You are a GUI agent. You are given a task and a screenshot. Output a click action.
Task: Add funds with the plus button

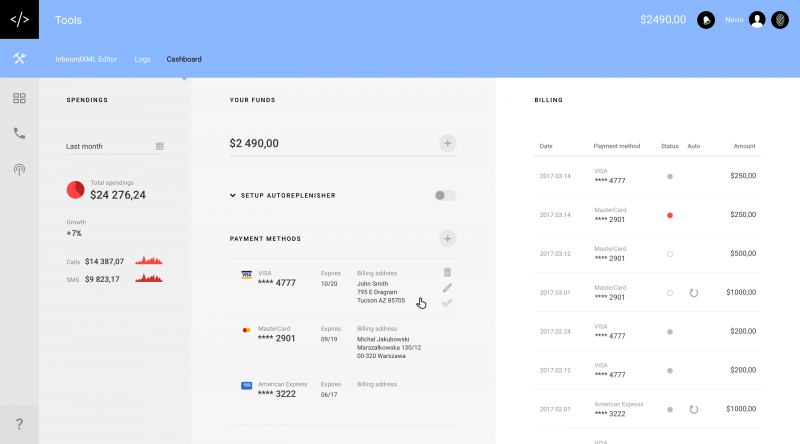tap(448, 143)
